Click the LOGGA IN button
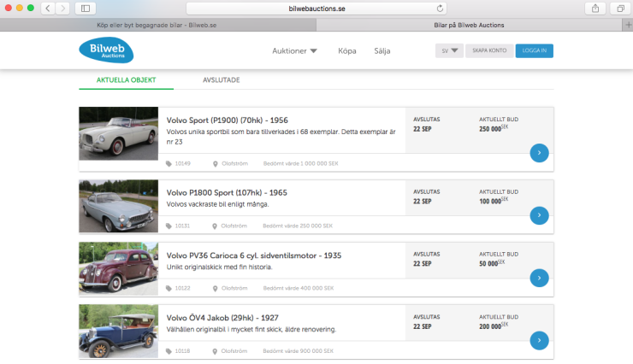This screenshot has width=633, height=364. (534, 50)
